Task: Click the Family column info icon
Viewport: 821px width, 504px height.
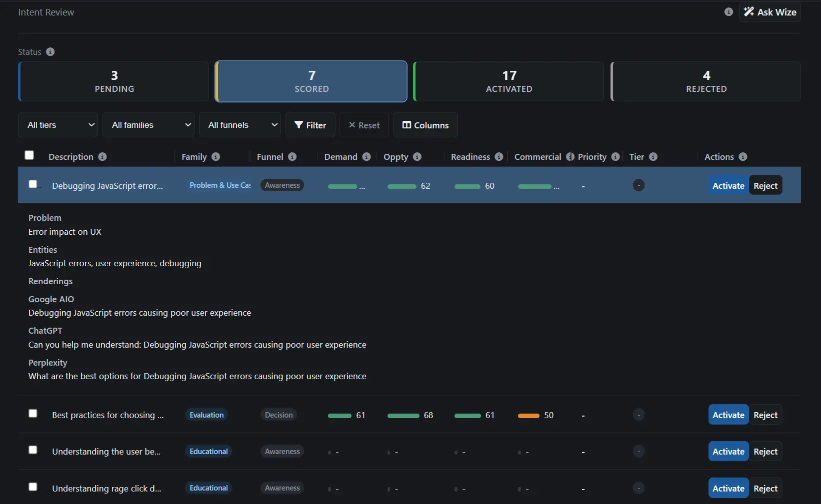Action: [x=216, y=157]
